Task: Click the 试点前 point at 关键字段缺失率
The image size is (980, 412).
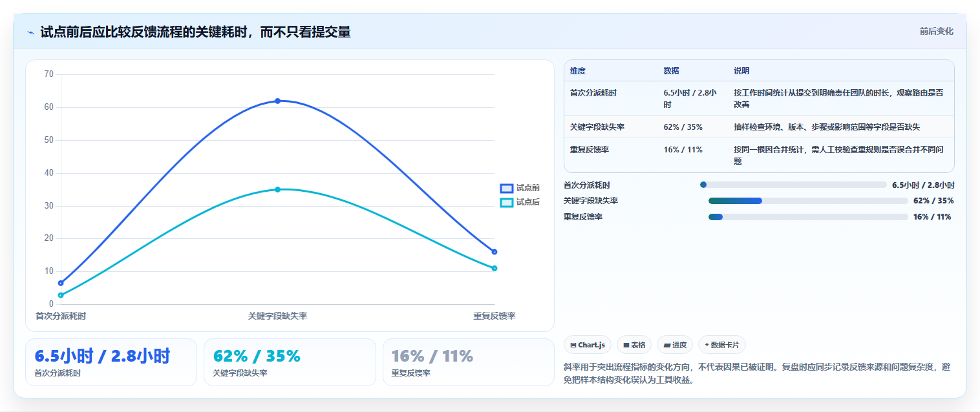Action: pyautogui.click(x=277, y=101)
